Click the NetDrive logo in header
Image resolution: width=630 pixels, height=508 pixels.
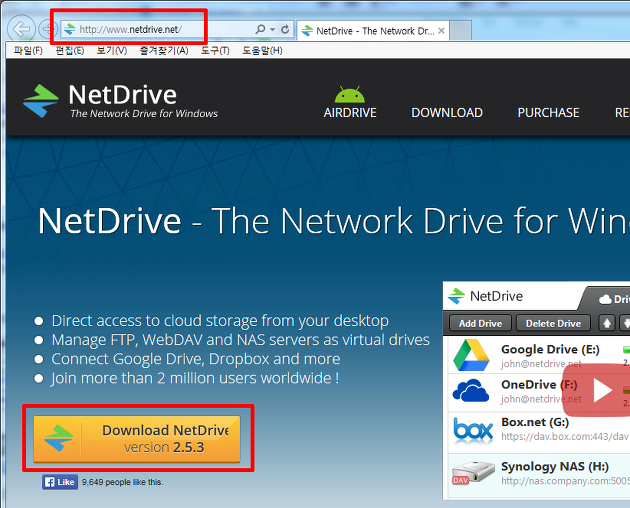120,100
